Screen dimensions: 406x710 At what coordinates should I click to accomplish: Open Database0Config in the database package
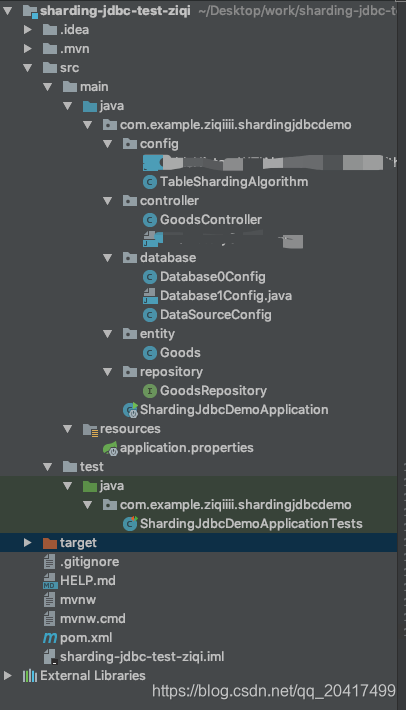pyautogui.click(x=213, y=277)
